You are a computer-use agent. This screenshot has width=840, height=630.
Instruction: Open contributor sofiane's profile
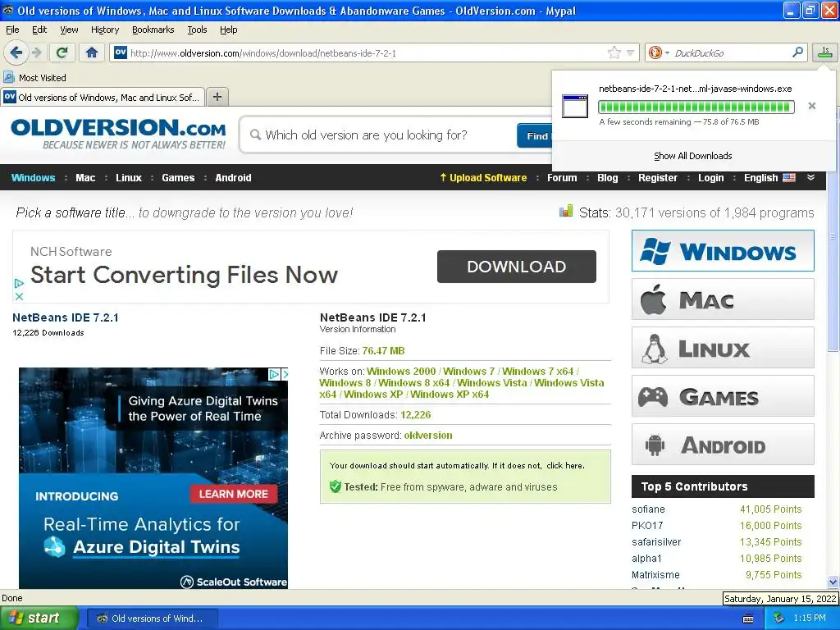[x=648, y=509]
